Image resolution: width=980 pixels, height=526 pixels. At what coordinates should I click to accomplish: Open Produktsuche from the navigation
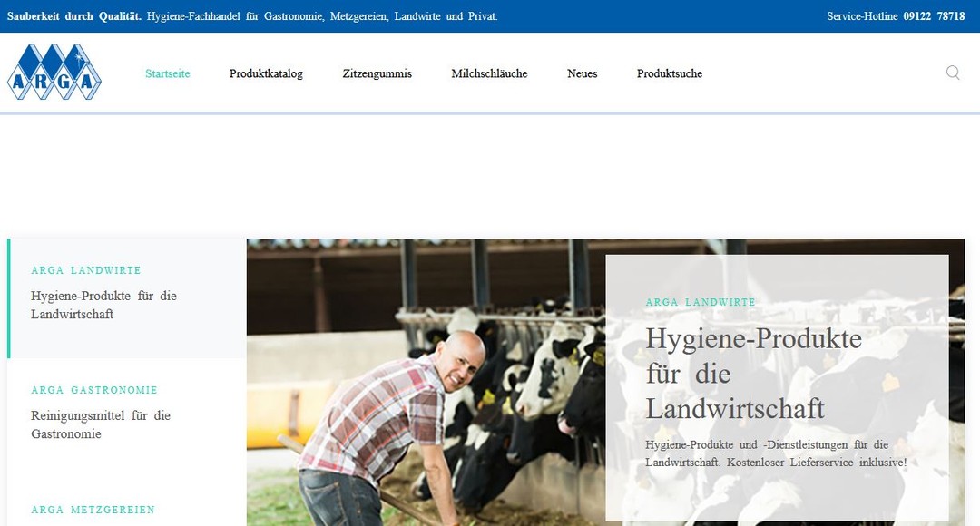pyautogui.click(x=670, y=73)
